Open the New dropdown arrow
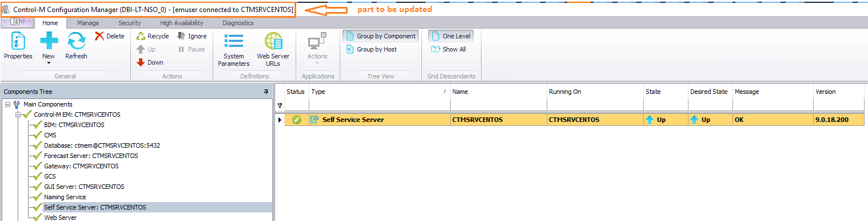Image resolution: width=868 pixels, height=221 pixels. click(x=49, y=62)
